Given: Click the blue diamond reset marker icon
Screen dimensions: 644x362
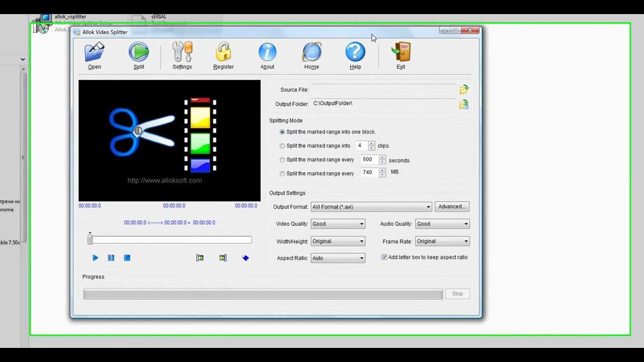Looking at the screenshot, I should coord(246,258).
